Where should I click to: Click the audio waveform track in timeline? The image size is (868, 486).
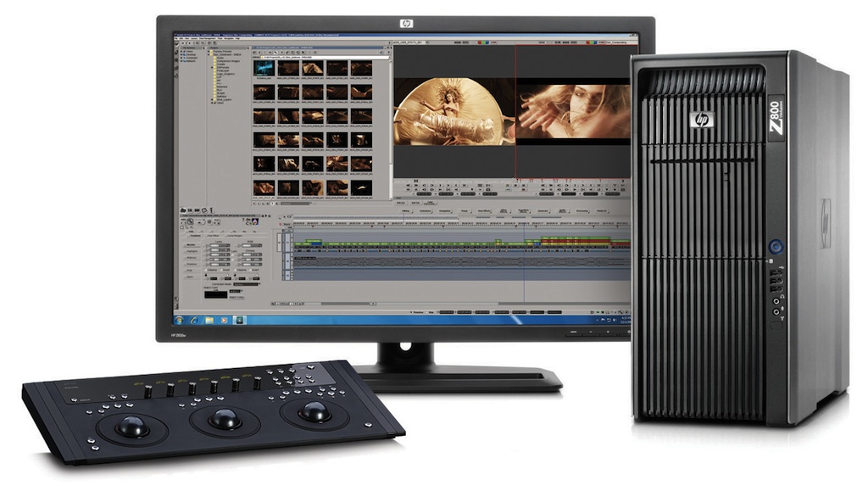[462, 261]
